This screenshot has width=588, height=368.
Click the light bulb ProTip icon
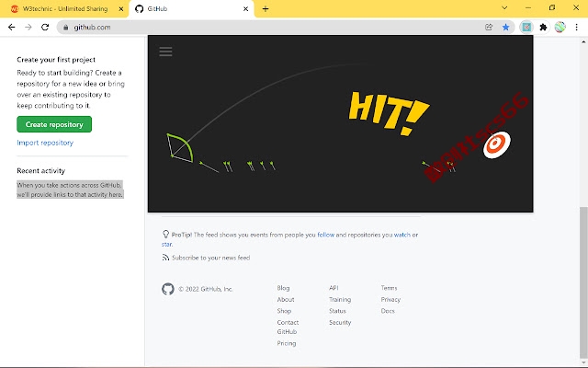[165, 235]
